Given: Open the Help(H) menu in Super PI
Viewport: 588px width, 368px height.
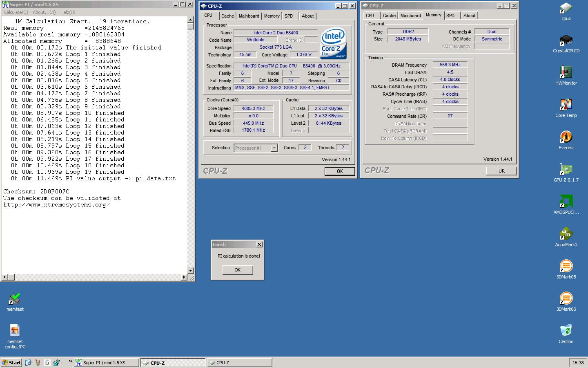Looking at the screenshot, I should (x=68, y=12).
